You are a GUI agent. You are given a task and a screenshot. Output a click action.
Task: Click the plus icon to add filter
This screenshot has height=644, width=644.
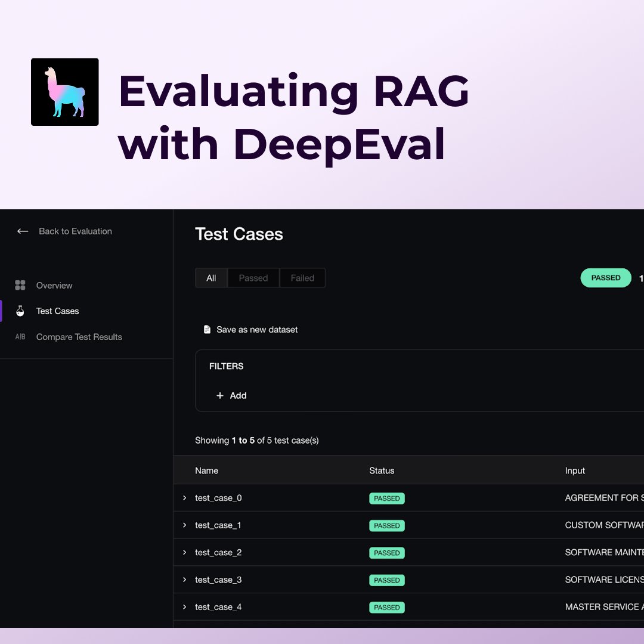pos(220,395)
